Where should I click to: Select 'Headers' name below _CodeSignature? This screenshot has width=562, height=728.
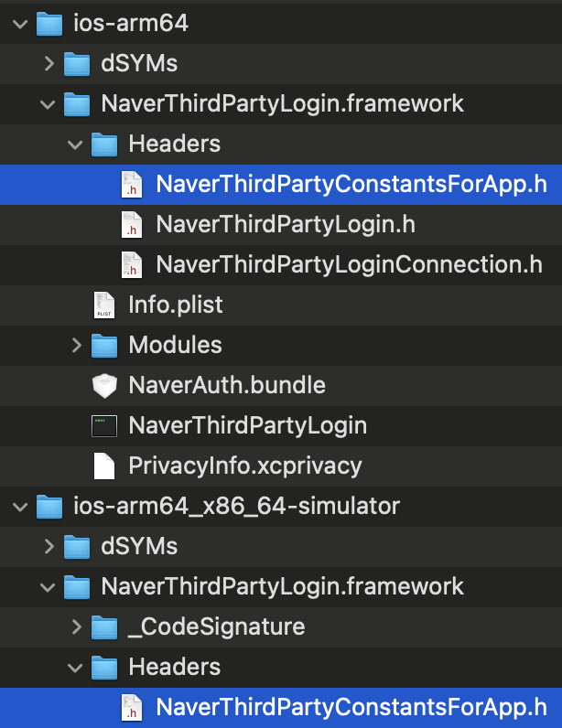tap(174, 667)
